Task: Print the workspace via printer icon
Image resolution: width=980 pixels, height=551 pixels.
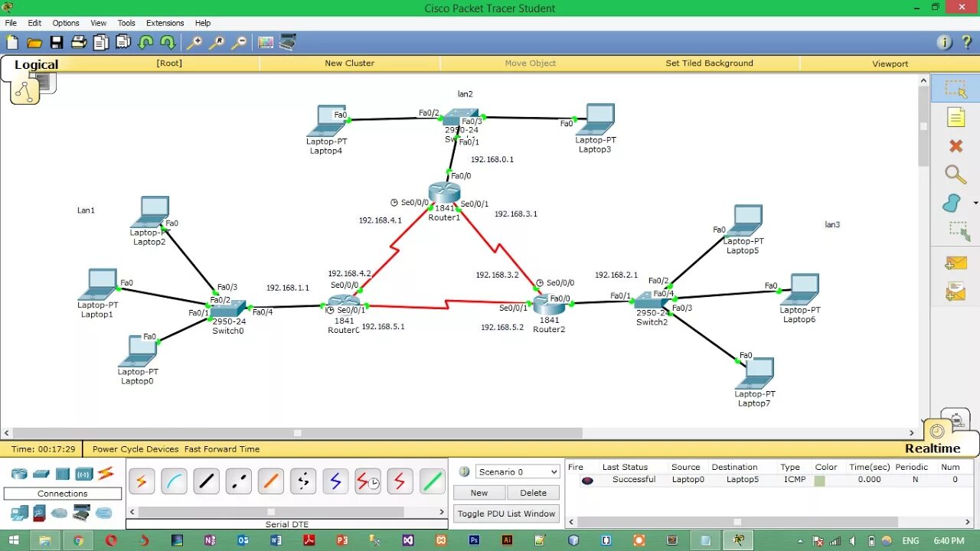Action: click(79, 43)
